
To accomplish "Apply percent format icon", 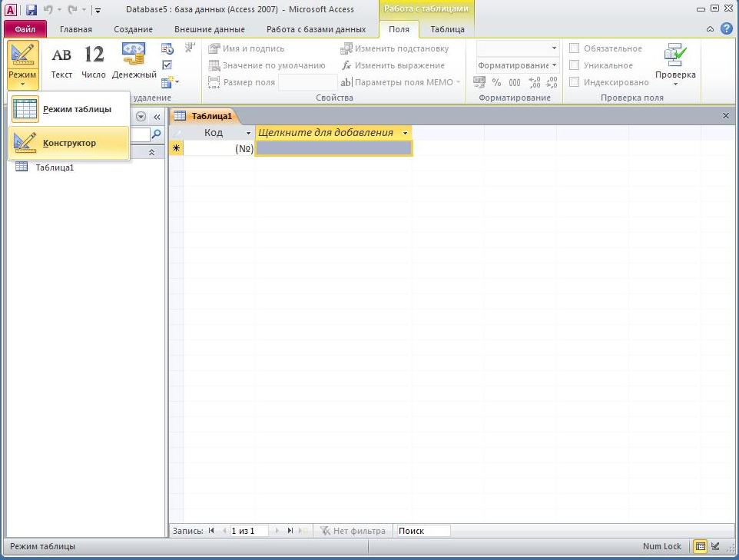I will point(496,82).
